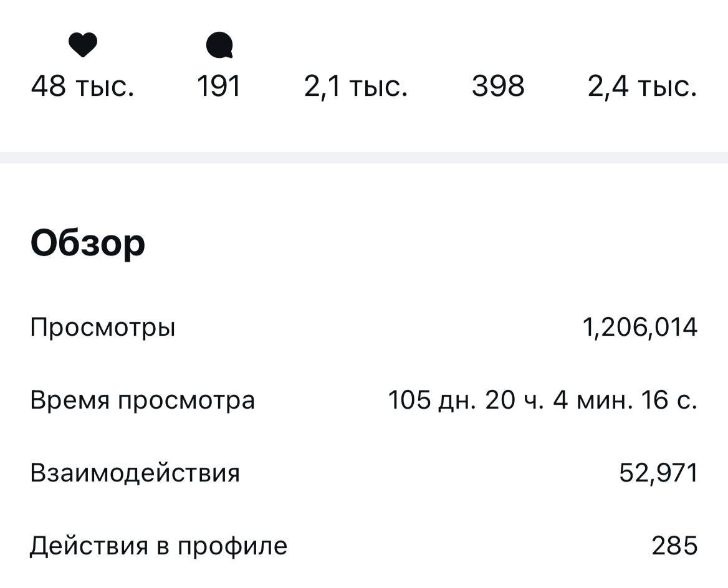Viewport: 728px width, 588px height.
Task: Tap the heart likes icon
Action: point(82,45)
